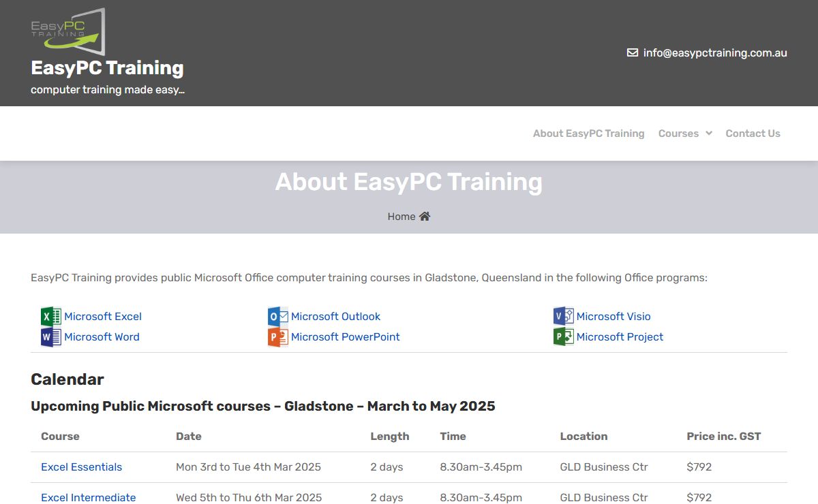Click the Microsoft Excel icon
The width and height of the screenshot is (818, 504).
(x=51, y=316)
